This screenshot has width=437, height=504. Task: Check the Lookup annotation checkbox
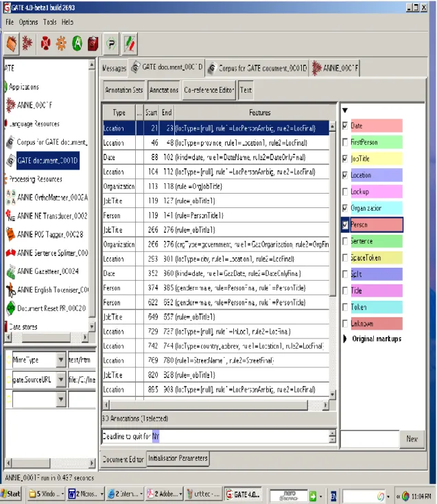point(345,192)
